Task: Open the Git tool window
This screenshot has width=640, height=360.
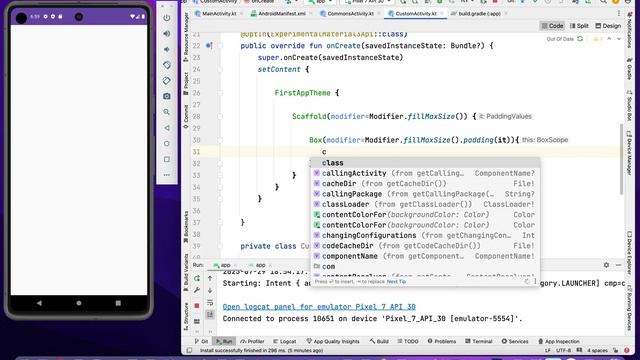Action: (x=201, y=341)
